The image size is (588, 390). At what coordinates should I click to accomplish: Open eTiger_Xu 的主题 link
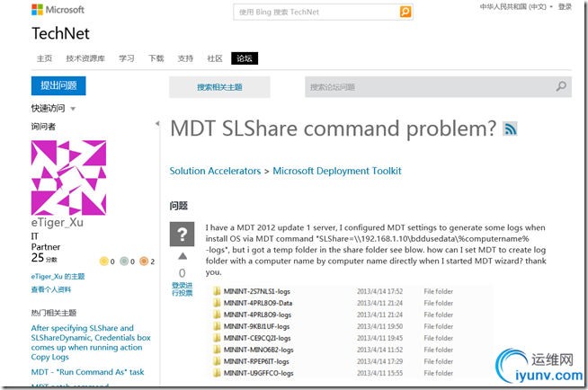tap(58, 277)
